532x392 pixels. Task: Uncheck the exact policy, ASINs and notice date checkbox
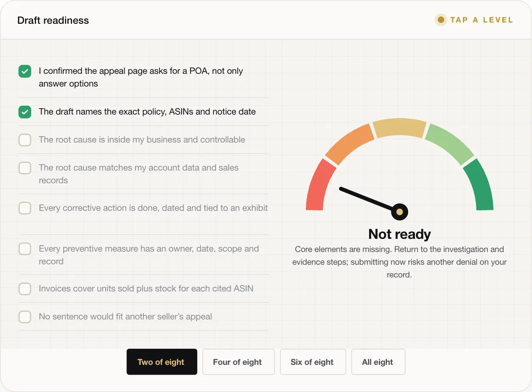[25, 112]
